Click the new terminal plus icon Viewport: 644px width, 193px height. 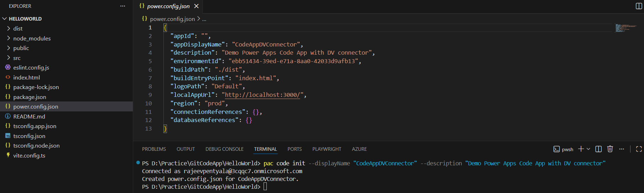[x=581, y=149]
